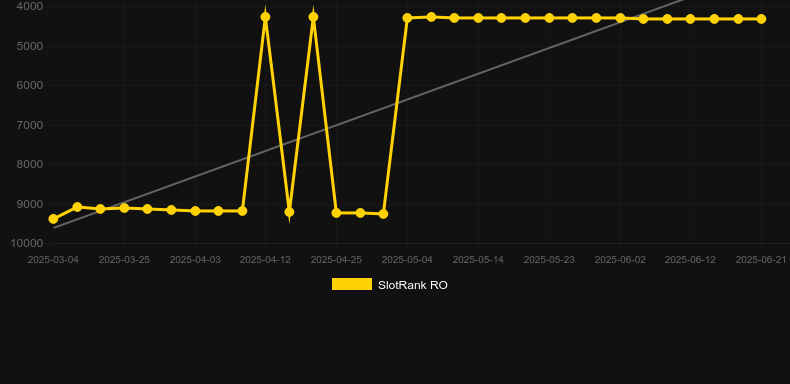Viewport: 790px width, 384px height.
Task: Select the data point above 2025-04-25
Action: tap(337, 213)
